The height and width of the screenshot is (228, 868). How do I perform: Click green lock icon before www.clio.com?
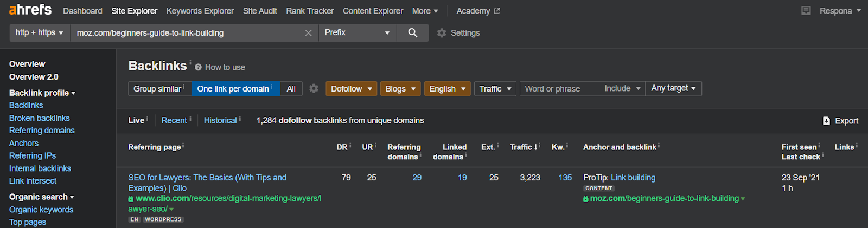131,199
